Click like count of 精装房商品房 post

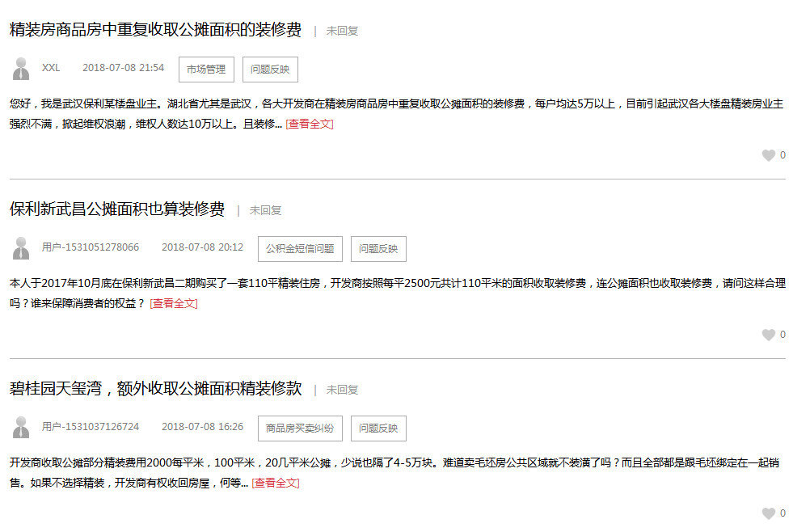pyautogui.click(x=782, y=155)
